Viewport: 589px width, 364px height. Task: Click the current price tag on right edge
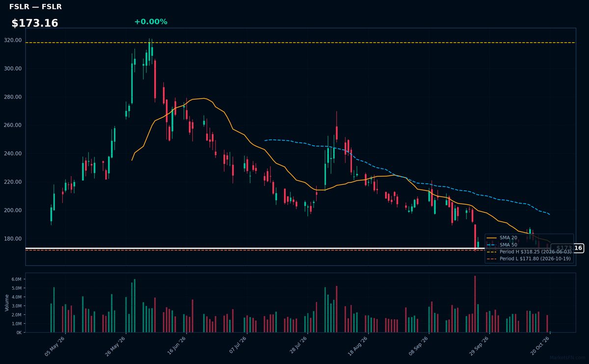tap(567, 248)
